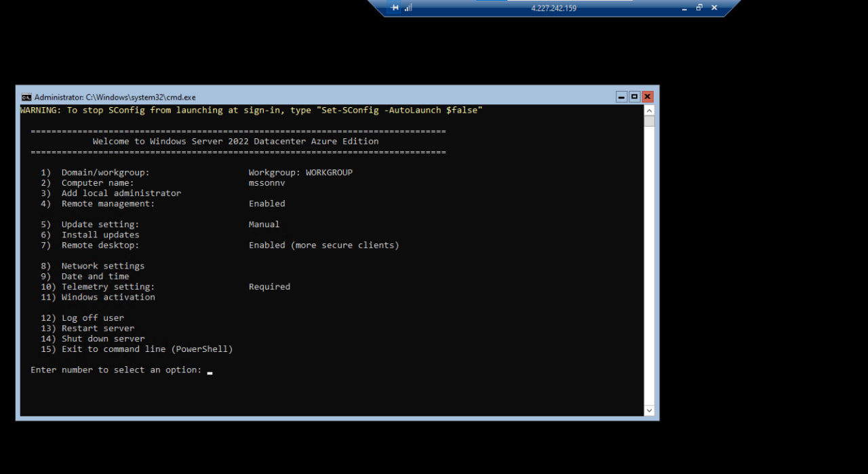The width and height of the screenshot is (868, 474).
Task: Click option 6 Install updates
Action: pos(90,235)
